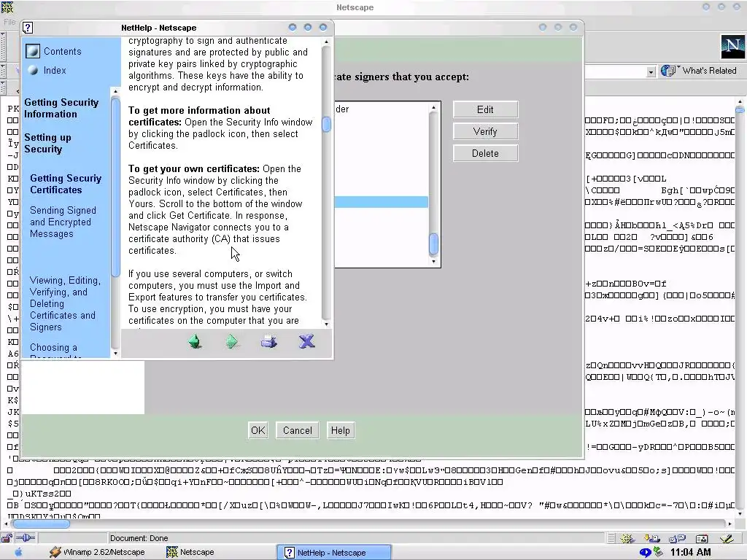This screenshot has width=747, height=560.
Task: Click scroll up arrow of help topics pane
Action: 115,91
